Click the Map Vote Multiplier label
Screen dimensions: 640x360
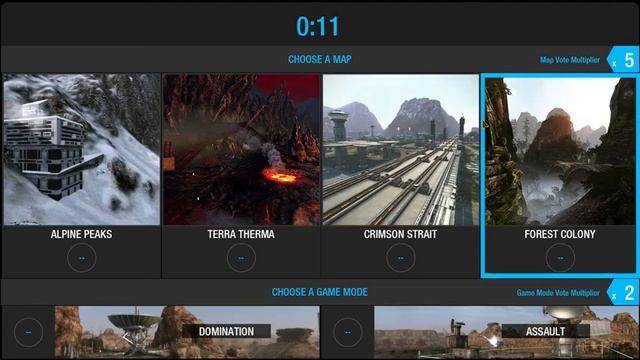coord(570,60)
